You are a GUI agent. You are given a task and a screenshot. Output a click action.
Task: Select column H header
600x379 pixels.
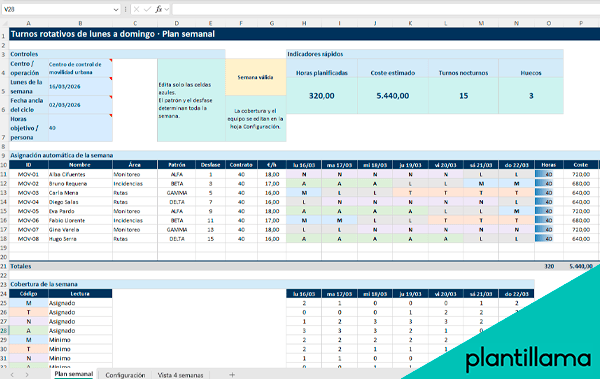tap(304, 23)
